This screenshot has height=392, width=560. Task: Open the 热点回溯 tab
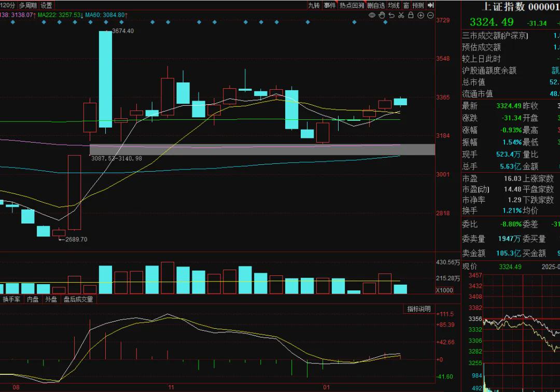tap(352, 5)
